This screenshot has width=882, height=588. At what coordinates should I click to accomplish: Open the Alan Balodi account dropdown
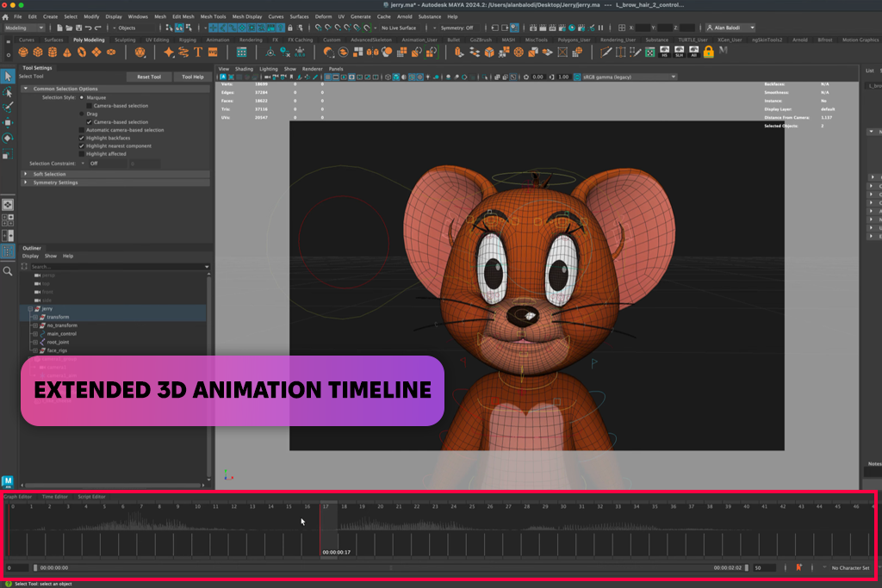pyautogui.click(x=730, y=28)
